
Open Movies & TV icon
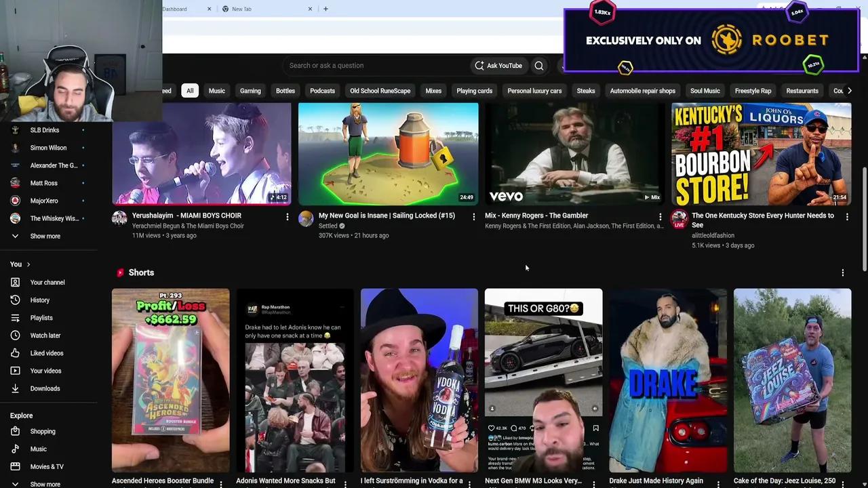(15, 466)
